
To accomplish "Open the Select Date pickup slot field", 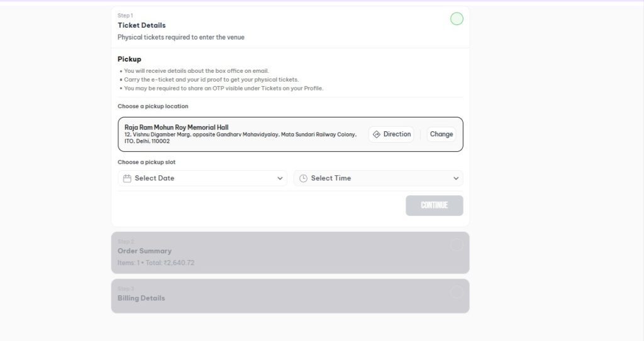I will coord(201,178).
